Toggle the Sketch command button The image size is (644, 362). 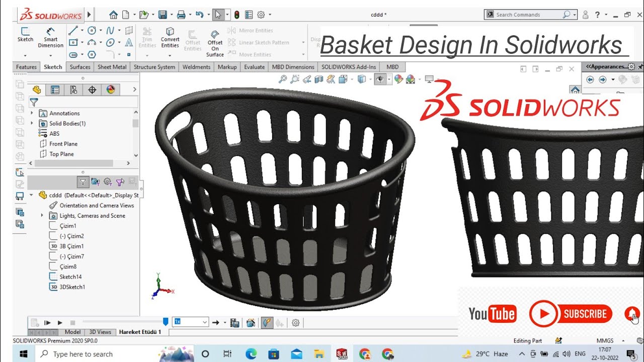point(25,35)
